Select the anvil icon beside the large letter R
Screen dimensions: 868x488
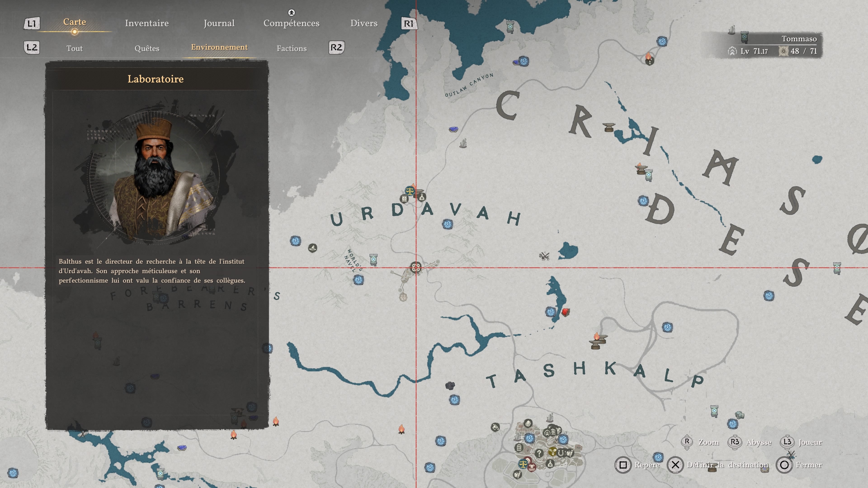609,127
